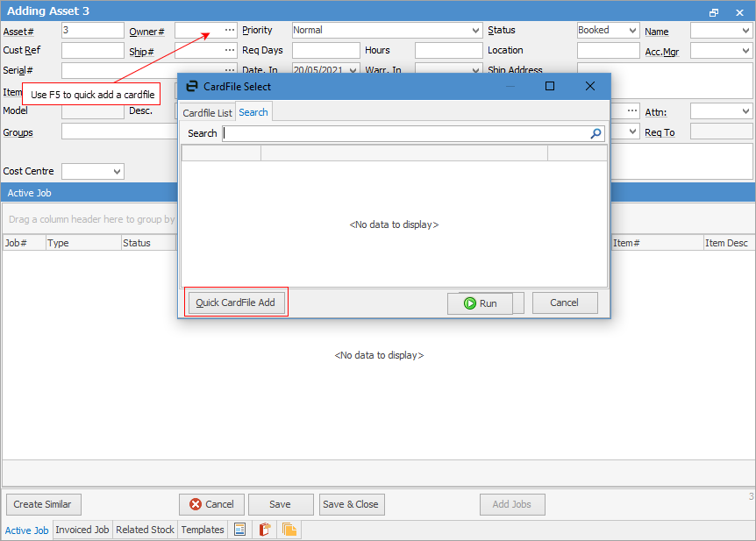Select the Templates tab

pos(202,530)
